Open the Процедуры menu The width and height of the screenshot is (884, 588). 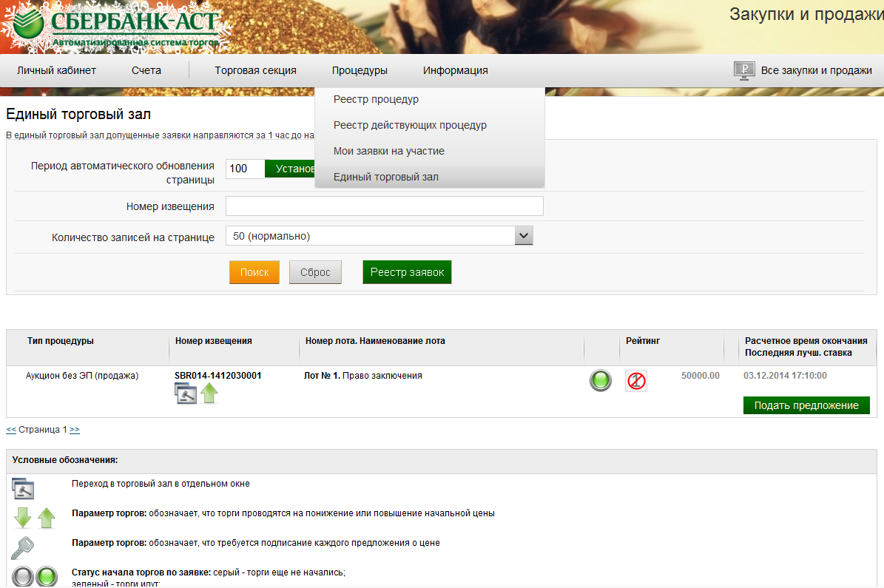[360, 71]
